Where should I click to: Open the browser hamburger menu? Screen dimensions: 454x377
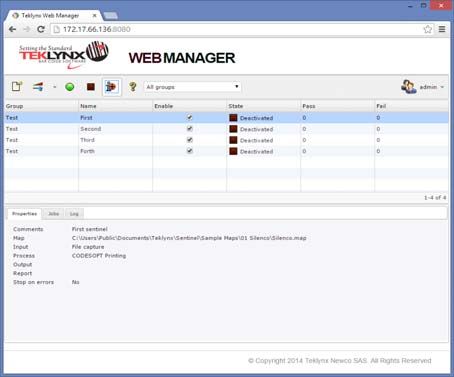click(x=442, y=29)
